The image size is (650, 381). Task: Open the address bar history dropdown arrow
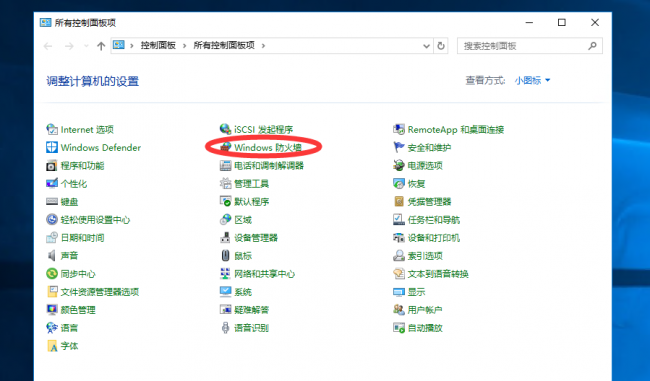click(426, 46)
